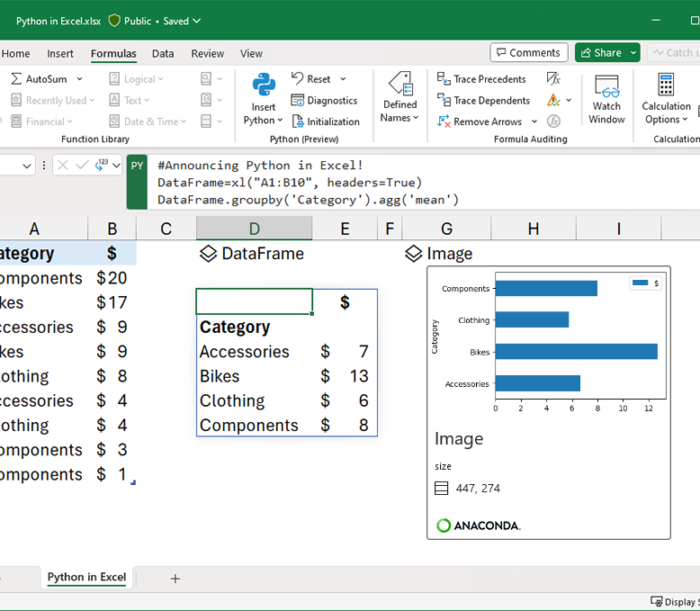Select the cell showing $17
The height and width of the screenshot is (611, 700).
pyautogui.click(x=112, y=303)
